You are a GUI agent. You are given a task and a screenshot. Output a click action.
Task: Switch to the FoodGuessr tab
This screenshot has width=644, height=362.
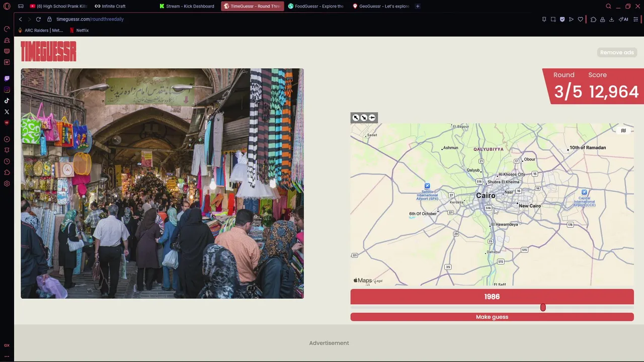(x=316, y=6)
